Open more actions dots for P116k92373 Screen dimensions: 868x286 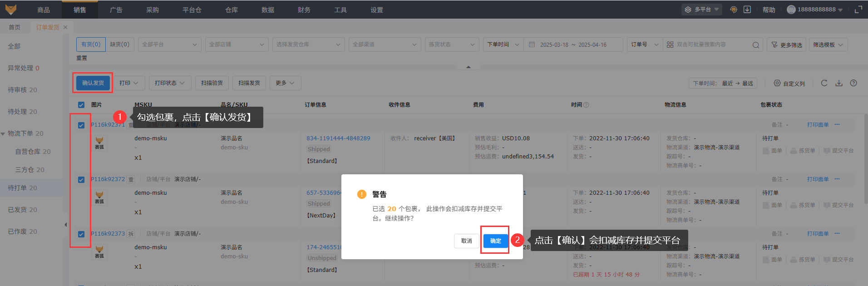click(x=837, y=233)
